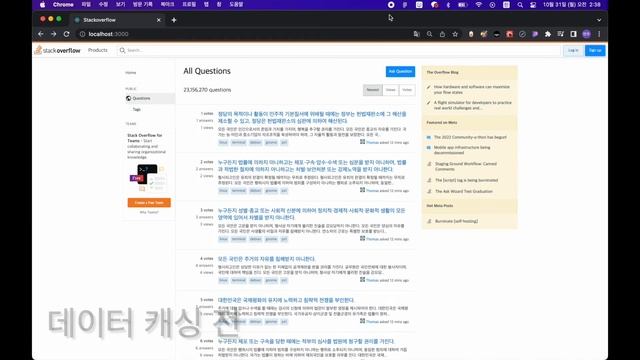The width and height of the screenshot is (640, 360).
Task: Reload the localhost page
Action: click(67, 34)
